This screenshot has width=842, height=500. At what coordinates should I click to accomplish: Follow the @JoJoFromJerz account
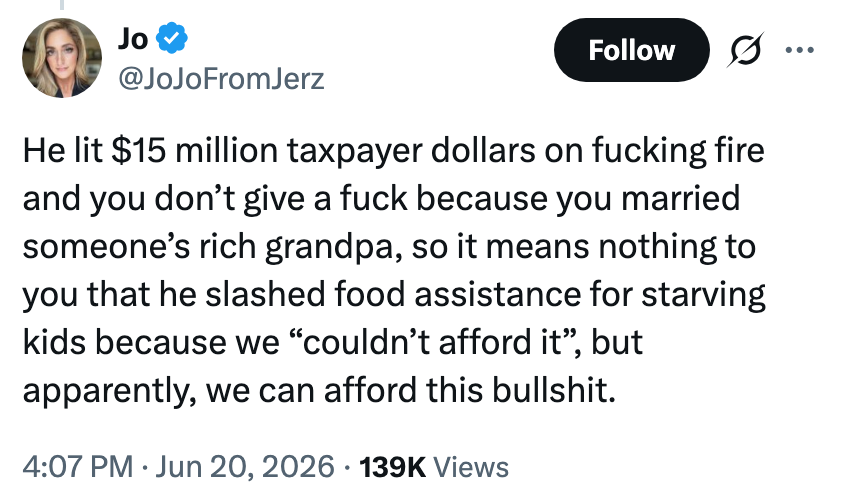pyautogui.click(x=632, y=50)
